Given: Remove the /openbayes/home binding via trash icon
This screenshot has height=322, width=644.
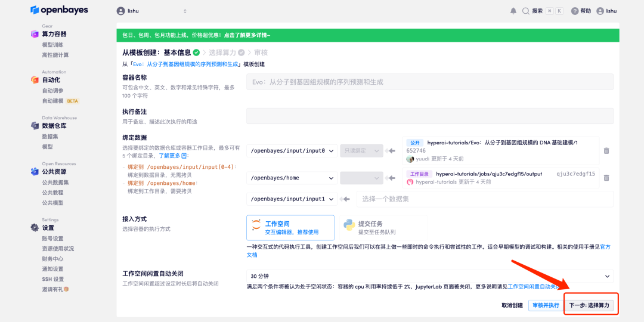Looking at the screenshot, I should pyautogui.click(x=606, y=178).
